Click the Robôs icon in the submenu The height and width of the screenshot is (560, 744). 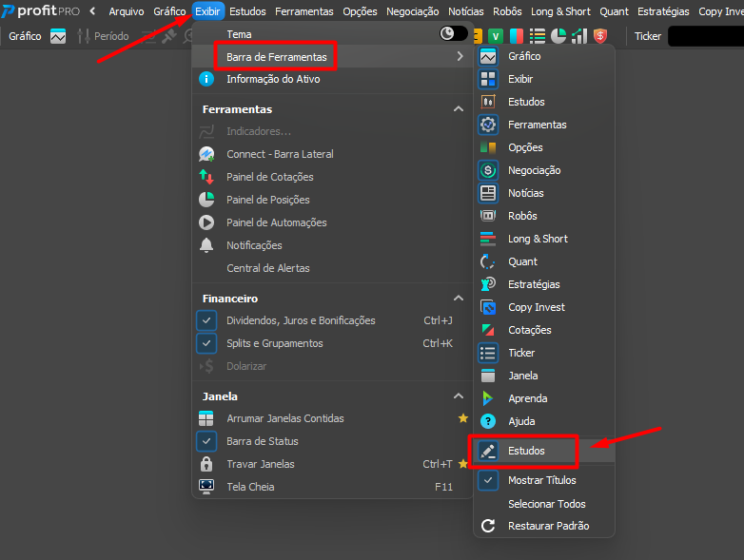(488, 216)
